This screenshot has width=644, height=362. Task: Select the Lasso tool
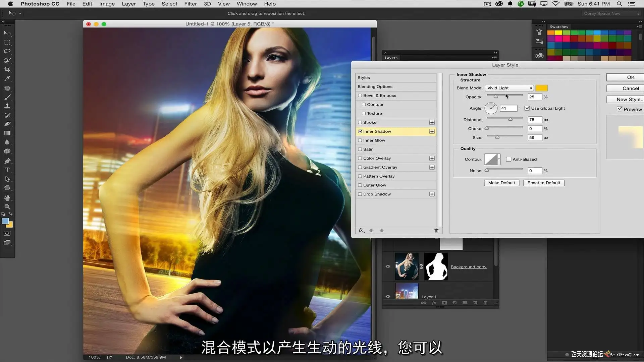(7, 51)
